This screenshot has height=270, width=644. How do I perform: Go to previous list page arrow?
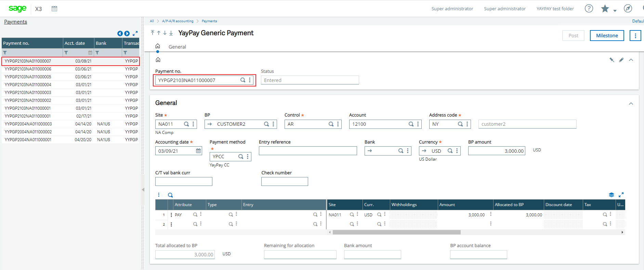coord(120,33)
